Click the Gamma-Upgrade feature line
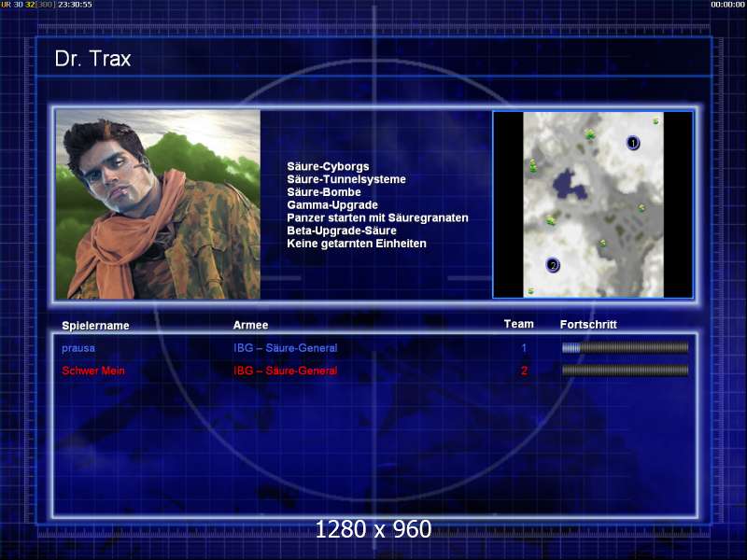 pyautogui.click(x=332, y=204)
